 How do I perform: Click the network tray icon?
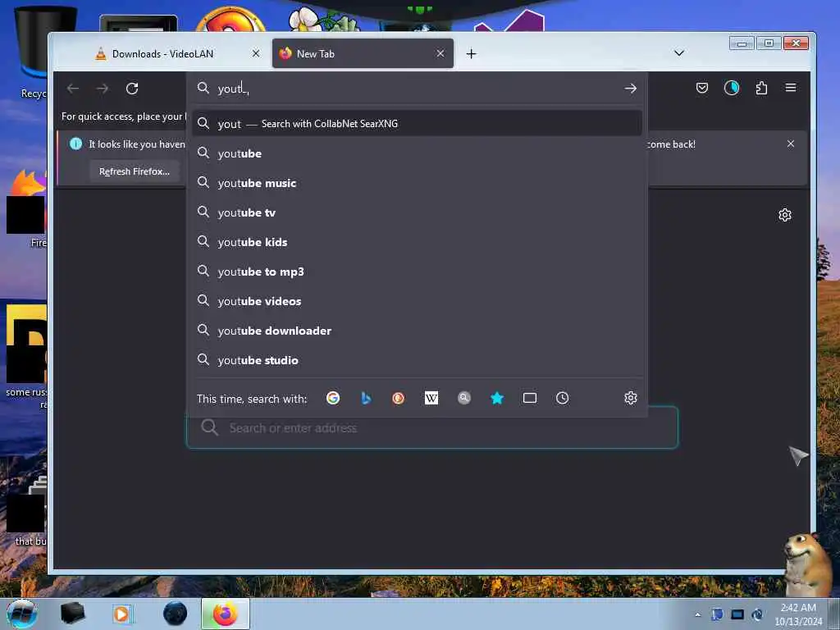737,614
